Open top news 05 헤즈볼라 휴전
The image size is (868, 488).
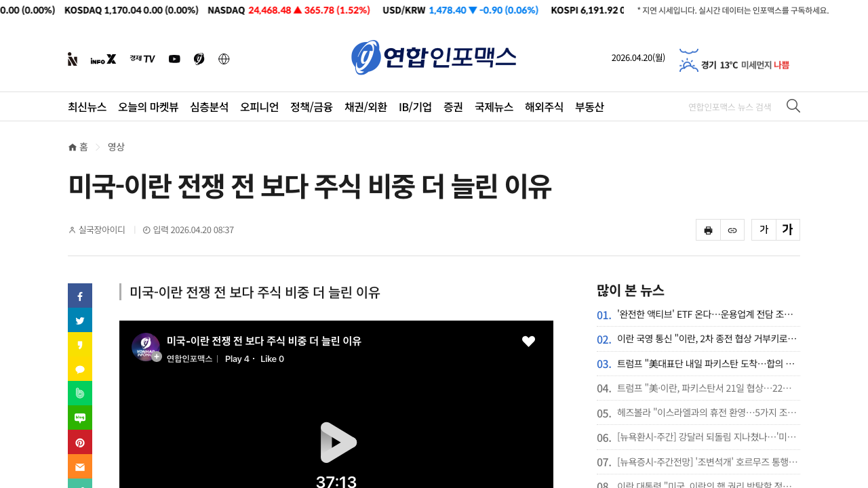707,412
